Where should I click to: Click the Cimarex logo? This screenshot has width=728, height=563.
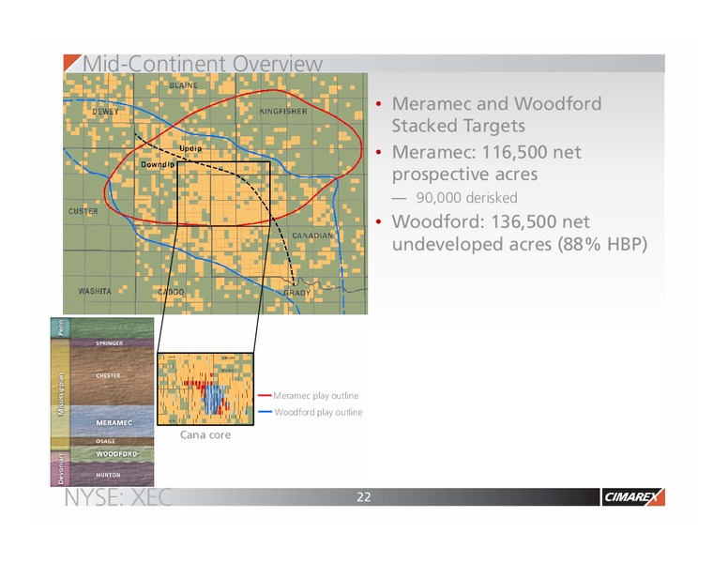(x=633, y=497)
